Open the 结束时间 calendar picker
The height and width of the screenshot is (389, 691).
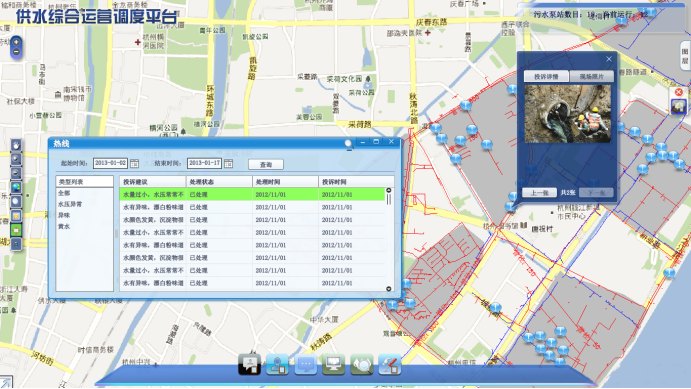(x=228, y=163)
